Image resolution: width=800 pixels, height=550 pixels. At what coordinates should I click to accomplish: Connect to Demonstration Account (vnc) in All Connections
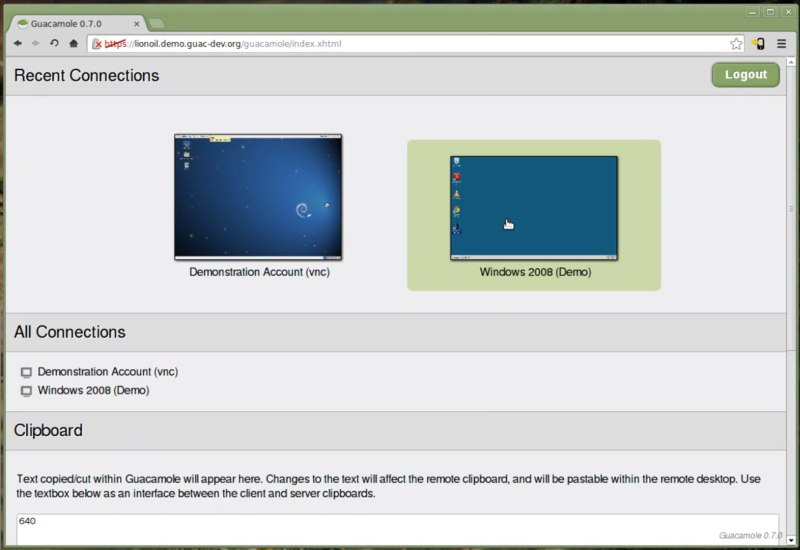pos(108,371)
